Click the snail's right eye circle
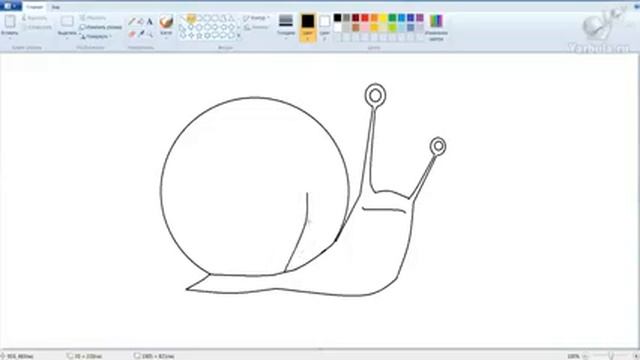640x360 pixels. [438, 146]
